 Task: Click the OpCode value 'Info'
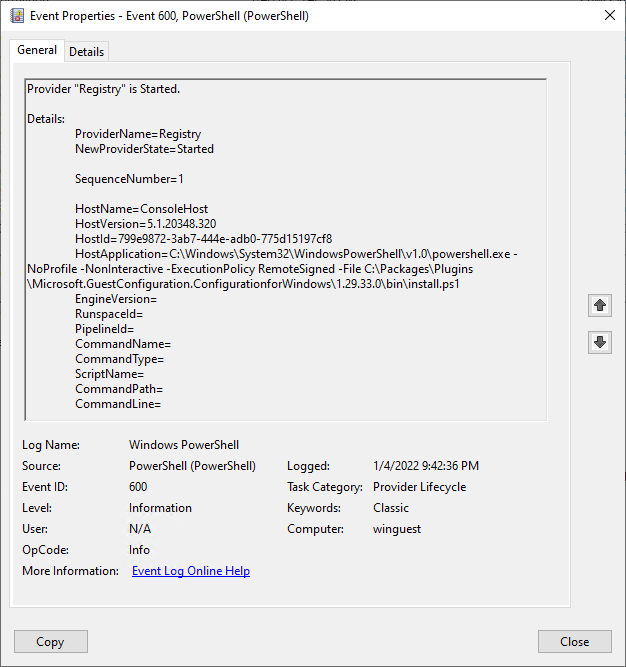139,550
